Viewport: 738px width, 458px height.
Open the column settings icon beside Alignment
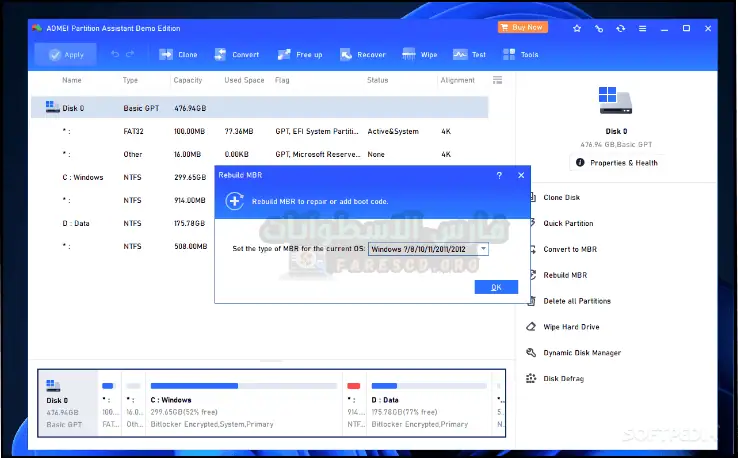point(497,80)
